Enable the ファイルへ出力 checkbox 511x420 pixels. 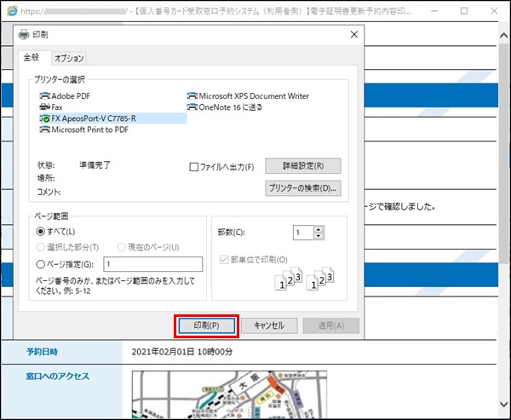click(194, 167)
